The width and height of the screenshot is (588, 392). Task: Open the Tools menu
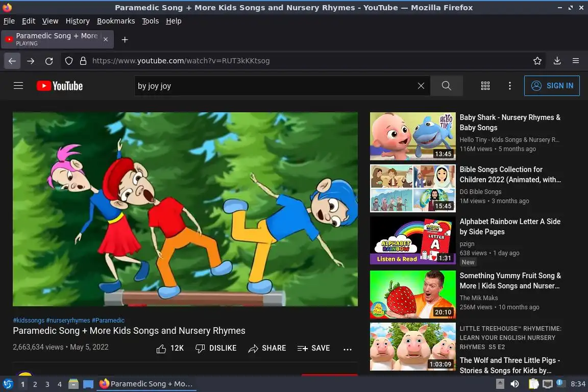point(151,21)
